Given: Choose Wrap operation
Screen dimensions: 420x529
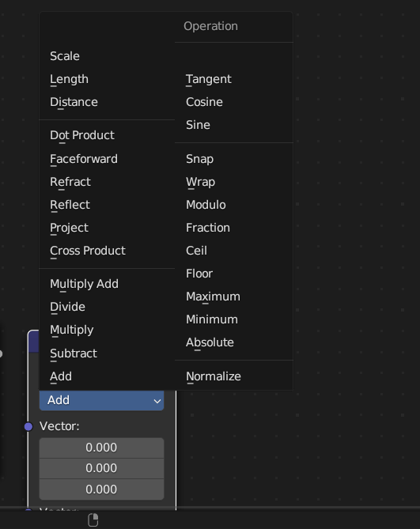Looking at the screenshot, I should (234, 182).
